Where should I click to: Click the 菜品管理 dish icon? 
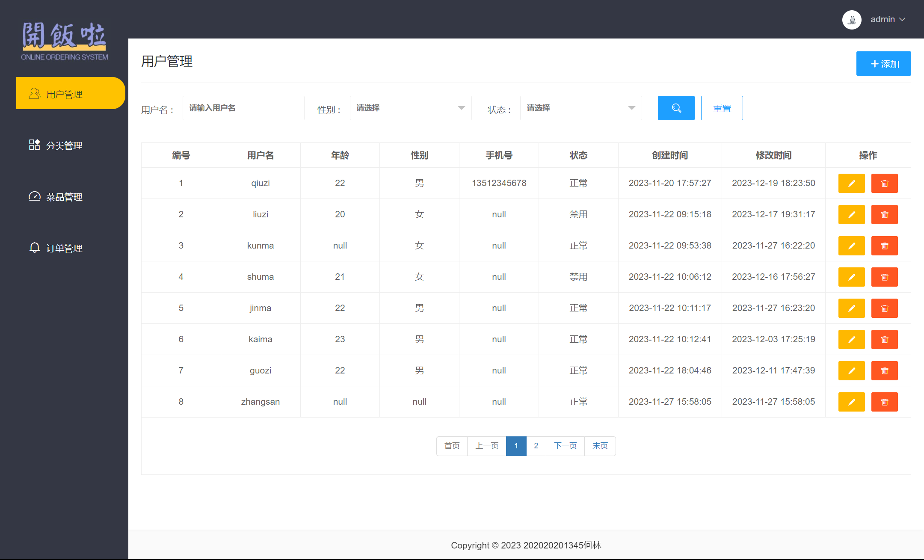click(x=34, y=196)
